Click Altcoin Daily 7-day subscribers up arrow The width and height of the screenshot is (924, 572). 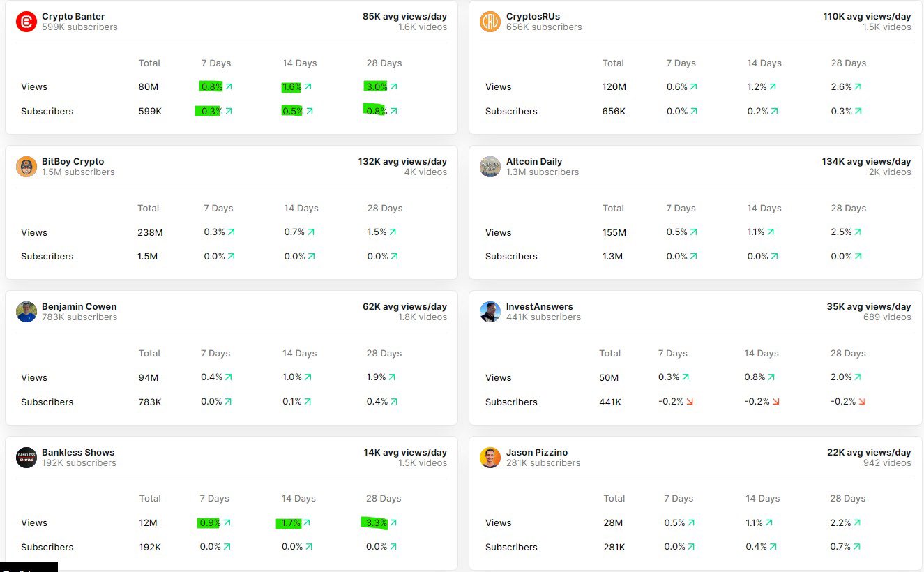pos(694,256)
